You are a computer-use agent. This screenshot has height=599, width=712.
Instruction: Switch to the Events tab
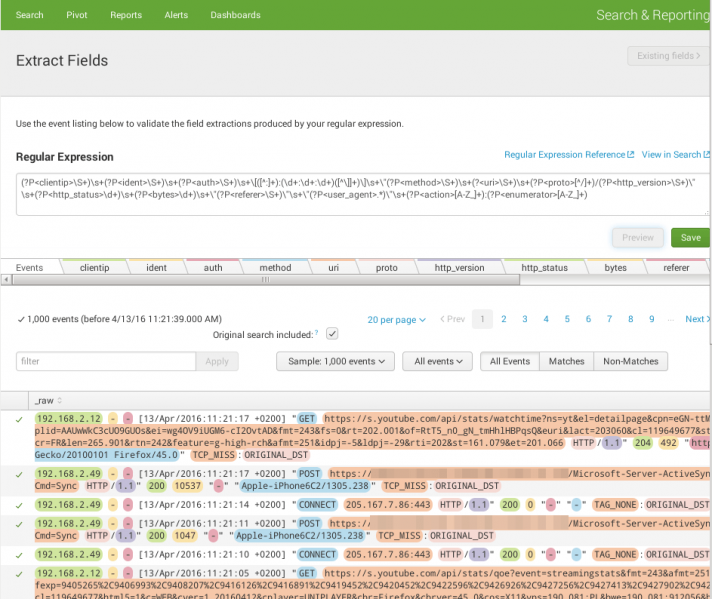[x=30, y=267]
